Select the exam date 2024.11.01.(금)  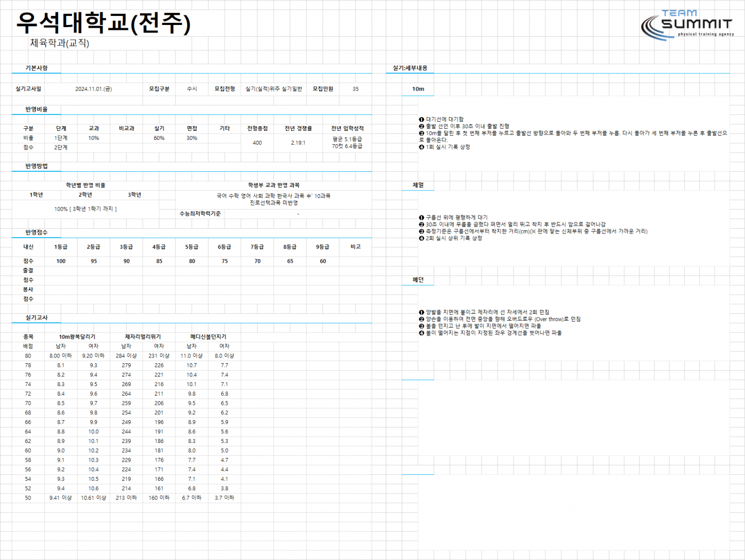coord(94,89)
